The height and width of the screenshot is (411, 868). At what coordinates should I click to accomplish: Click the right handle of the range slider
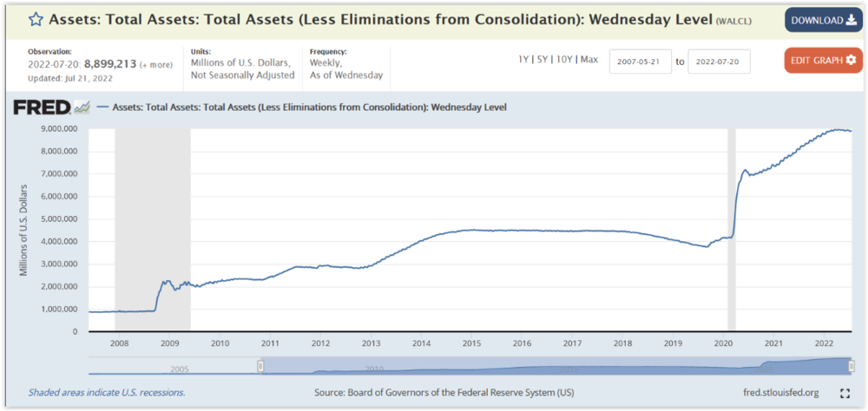(852, 367)
